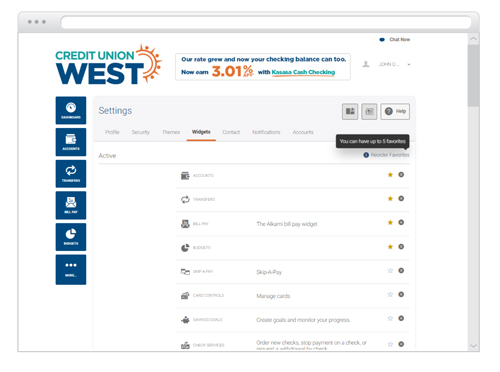Click the round icon in Accounts row
This screenshot has height=372, width=500.
(x=401, y=175)
